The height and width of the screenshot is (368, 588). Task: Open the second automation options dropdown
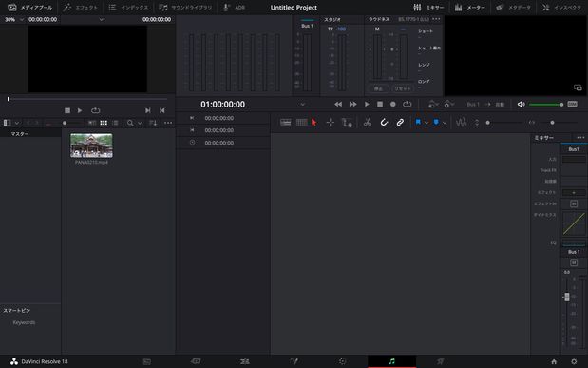coord(449,104)
